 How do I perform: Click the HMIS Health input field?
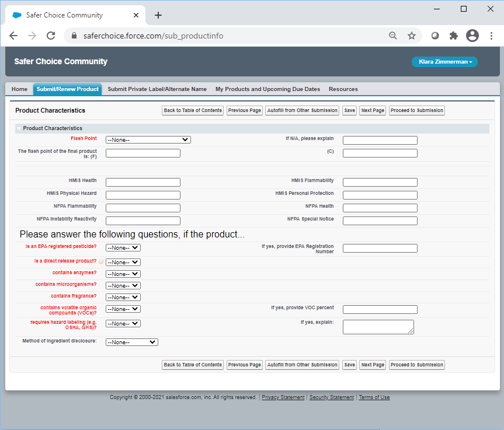pos(142,183)
